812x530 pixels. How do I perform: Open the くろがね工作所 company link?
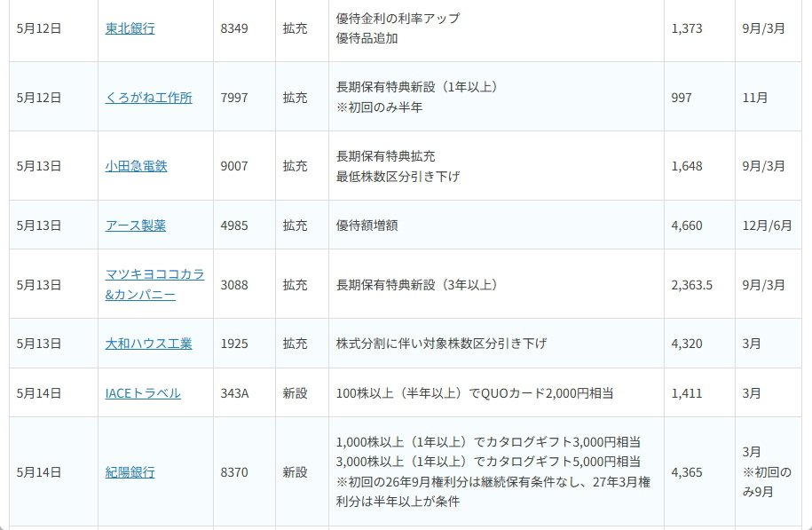[148, 98]
